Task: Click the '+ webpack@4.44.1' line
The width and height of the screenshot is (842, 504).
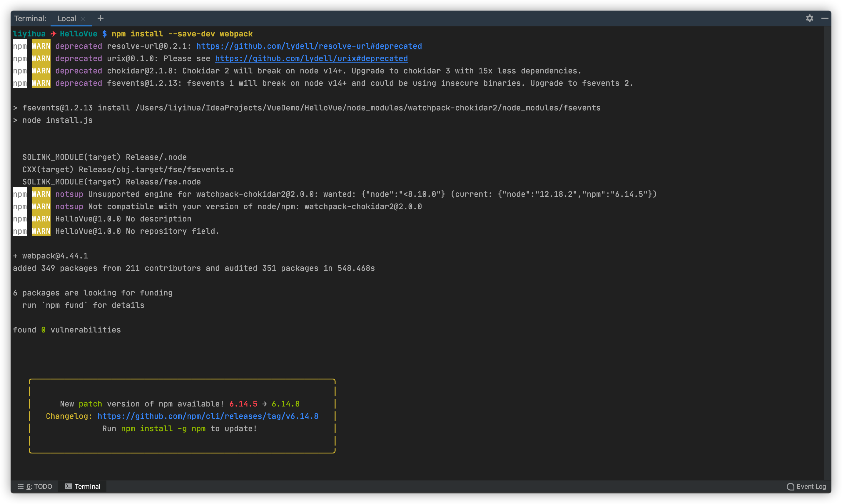Action: tap(50, 256)
